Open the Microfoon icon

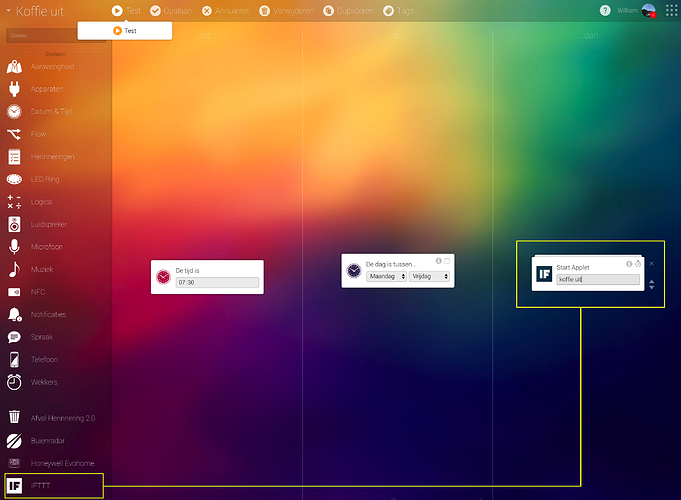14,247
